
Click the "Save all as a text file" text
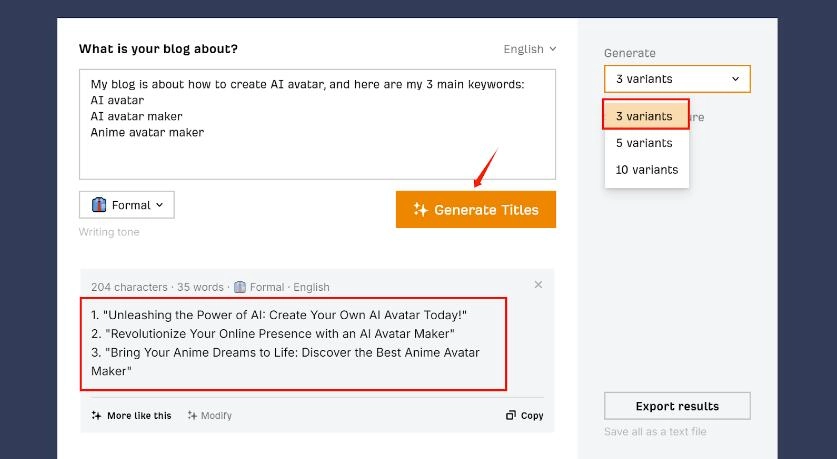click(x=655, y=432)
